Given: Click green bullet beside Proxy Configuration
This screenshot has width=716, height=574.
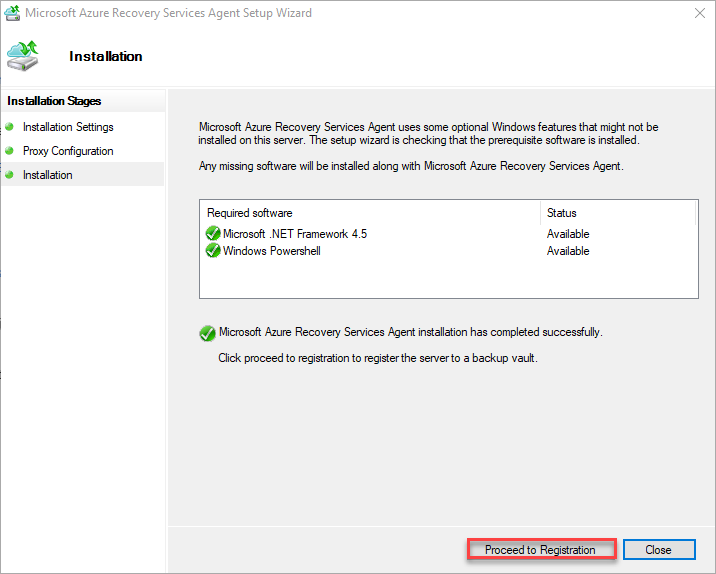Looking at the screenshot, I should [10, 151].
